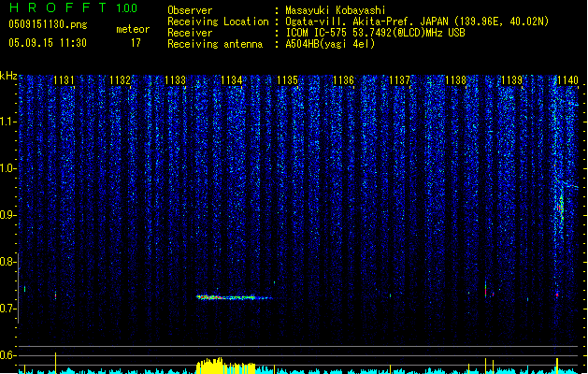588x374 pixels.
Task: Click the bright vertical echo near 1140
Action: click(561, 207)
